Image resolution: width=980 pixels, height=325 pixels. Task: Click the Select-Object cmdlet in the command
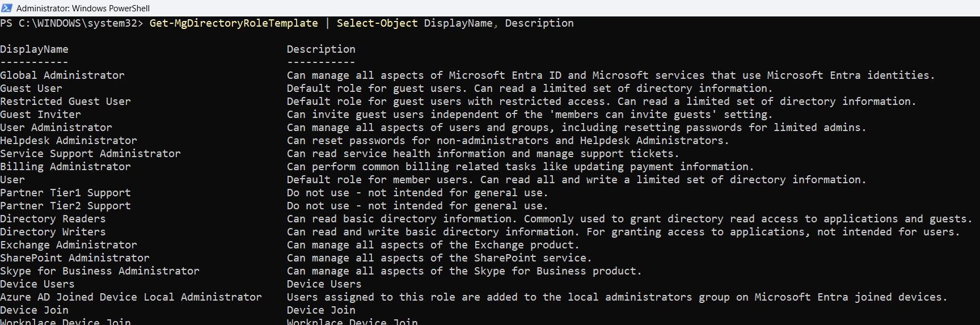(377, 23)
